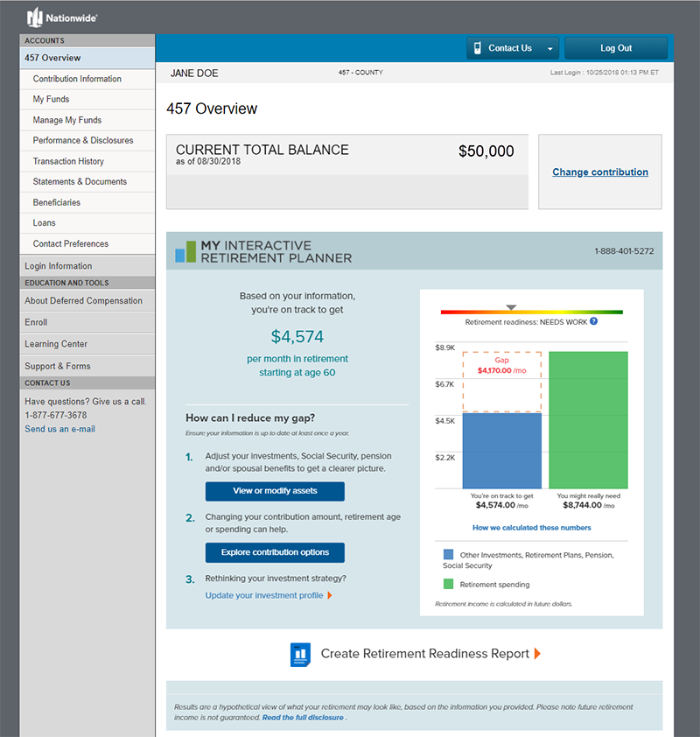Select Performance & Disclosures
Screen dimensions: 700x737
pos(87,141)
